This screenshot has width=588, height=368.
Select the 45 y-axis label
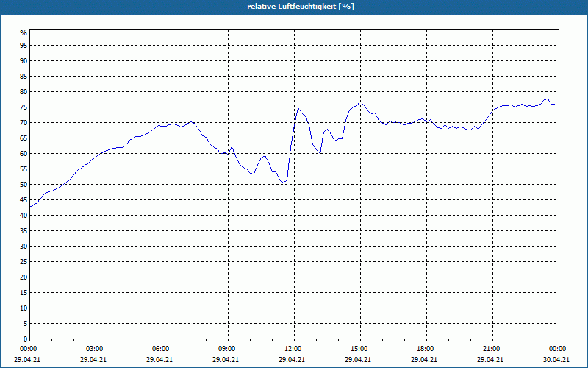click(x=24, y=199)
